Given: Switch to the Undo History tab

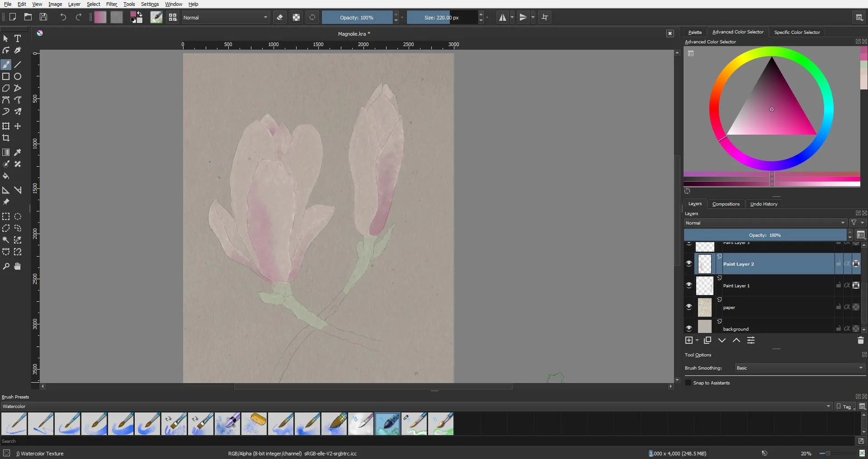Looking at the screenshot, I should pyautogui.click(x=764, y=204).
